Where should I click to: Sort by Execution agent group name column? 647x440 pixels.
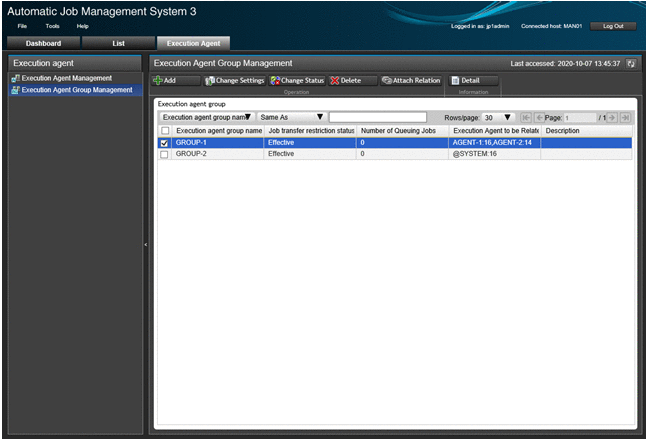(219, 131)
